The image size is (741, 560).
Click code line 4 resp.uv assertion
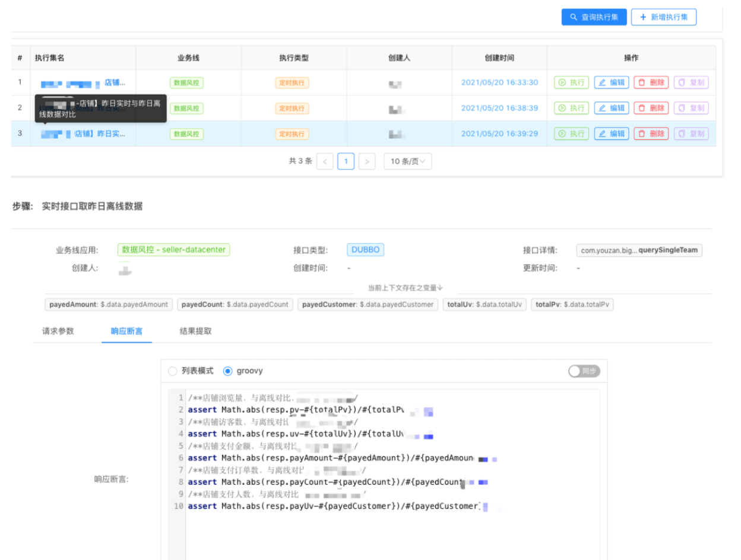311,434
